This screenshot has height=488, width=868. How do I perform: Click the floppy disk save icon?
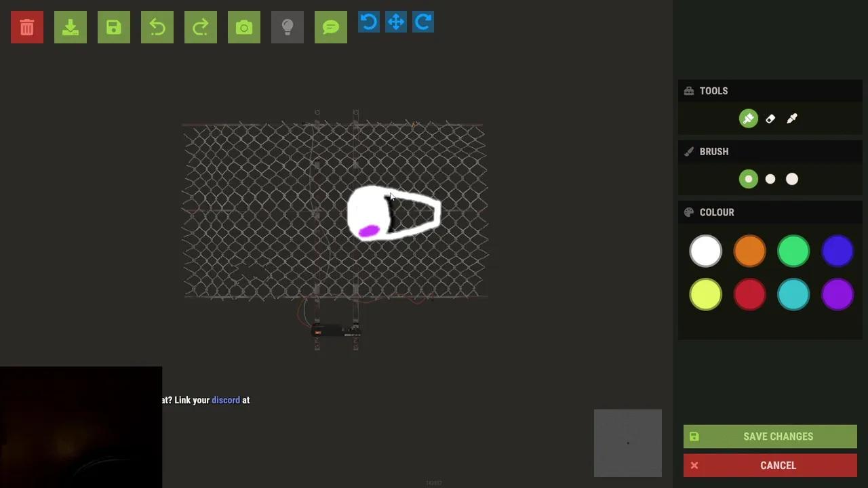[114, 27]
